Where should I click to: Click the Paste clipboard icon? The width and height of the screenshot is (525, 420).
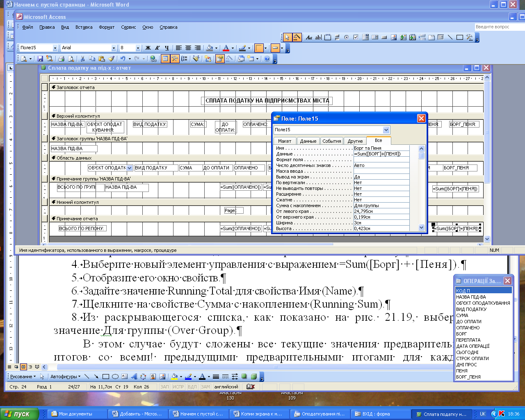point(102,59)
